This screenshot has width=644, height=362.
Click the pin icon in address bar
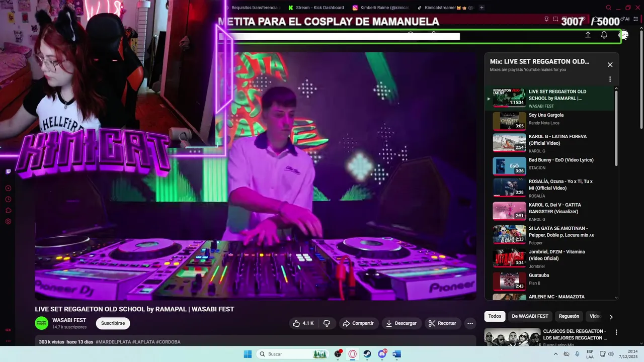click(x=546, y=19)
